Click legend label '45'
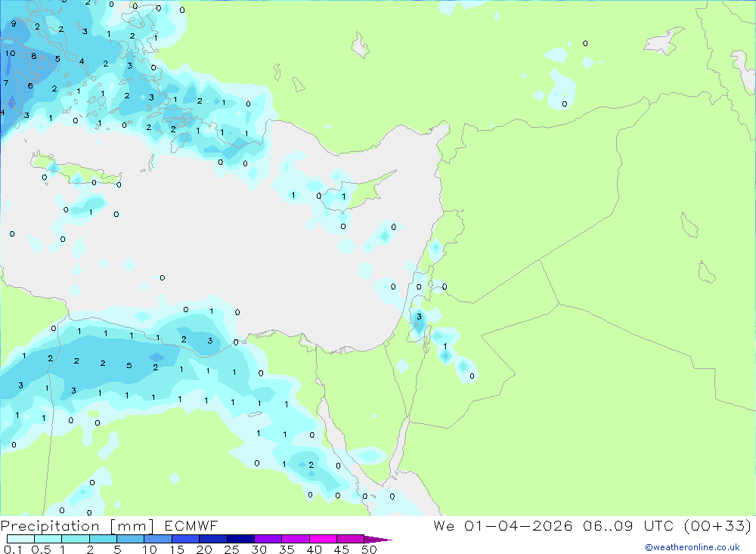 [x=342, y=549]
